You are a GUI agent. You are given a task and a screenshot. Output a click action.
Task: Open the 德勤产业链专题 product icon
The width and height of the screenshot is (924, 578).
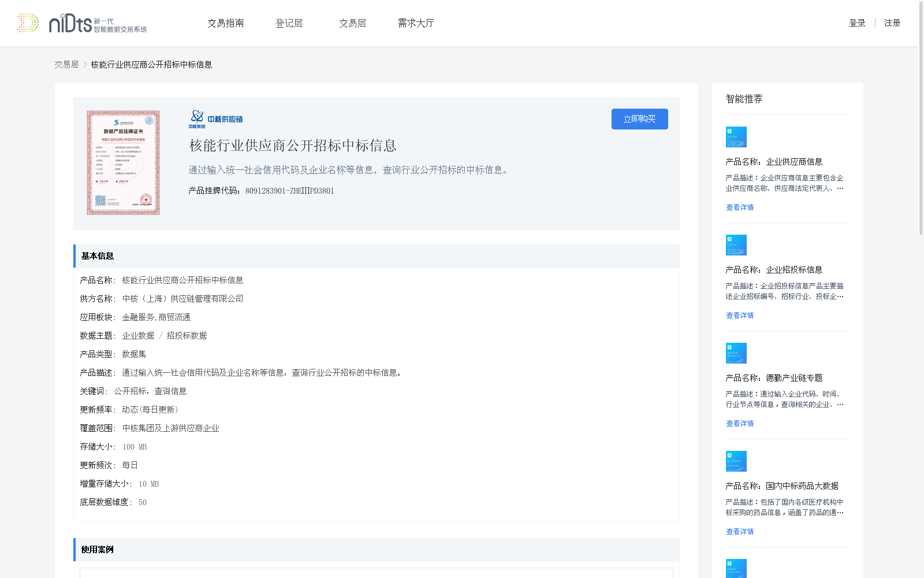736,353
